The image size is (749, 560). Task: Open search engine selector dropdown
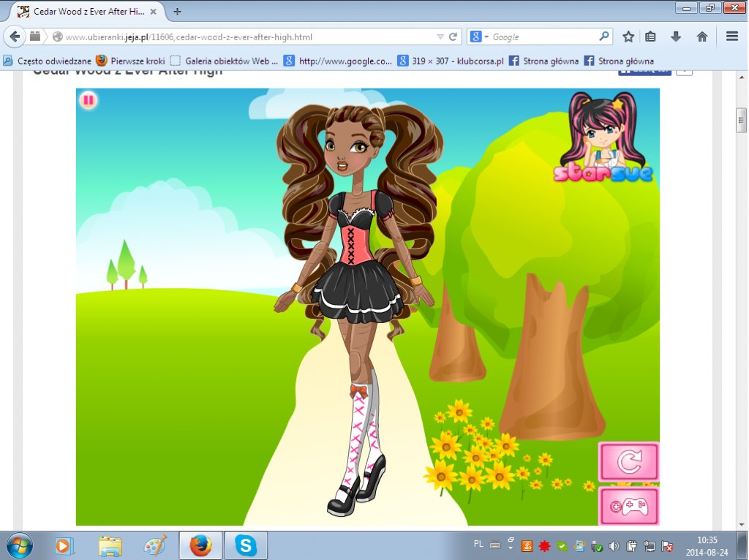(478, 37)
